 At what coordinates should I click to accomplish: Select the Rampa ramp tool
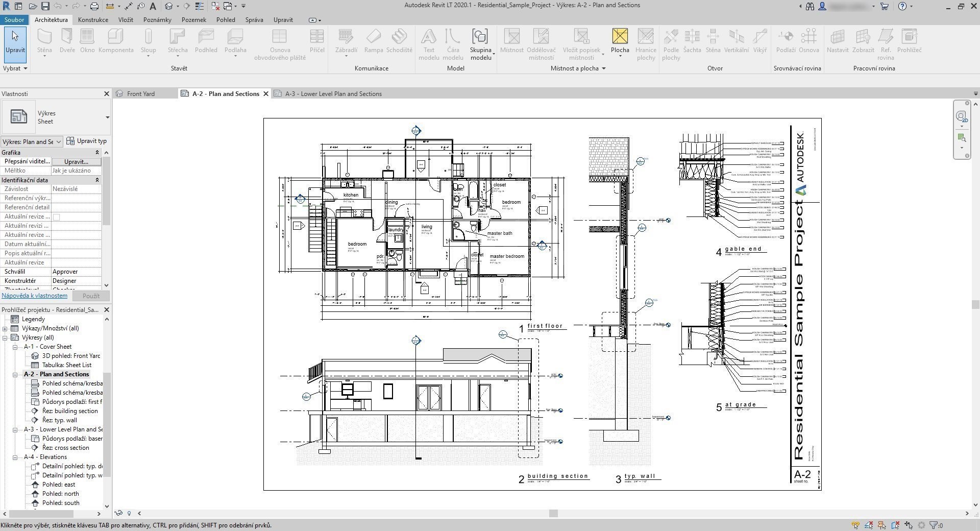(x=374, y=41)
